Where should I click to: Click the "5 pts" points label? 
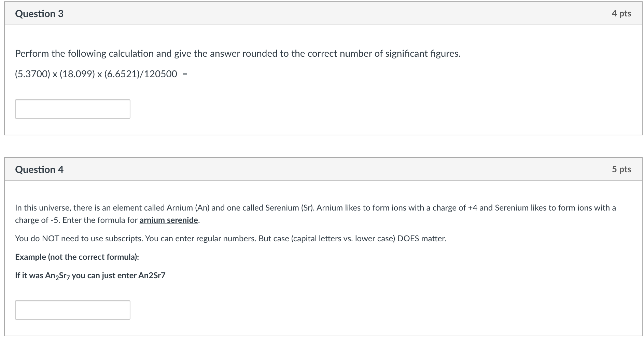coord(621,170)
